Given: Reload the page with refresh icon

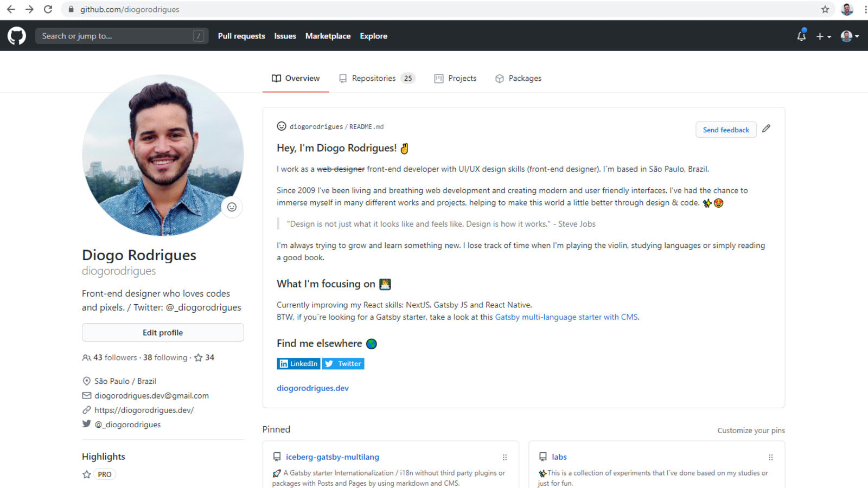Looking at the screenshot, I should coord(48,9).
